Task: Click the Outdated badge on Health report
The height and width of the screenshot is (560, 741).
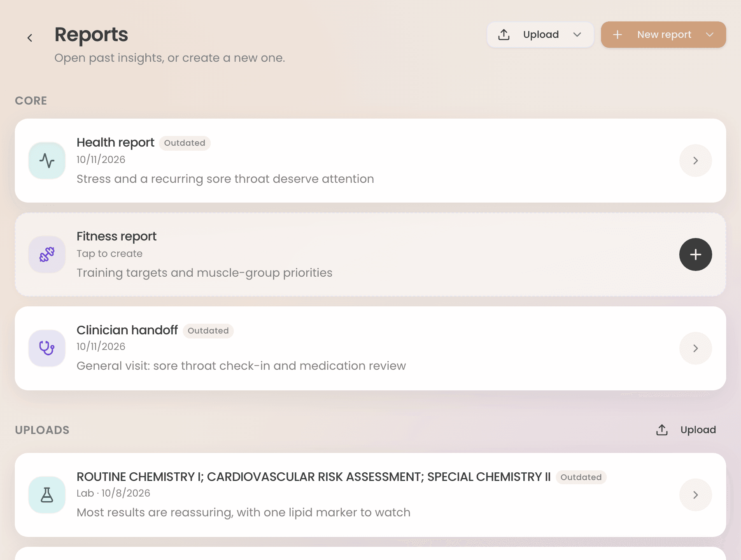Action: (x=185, y=143)
